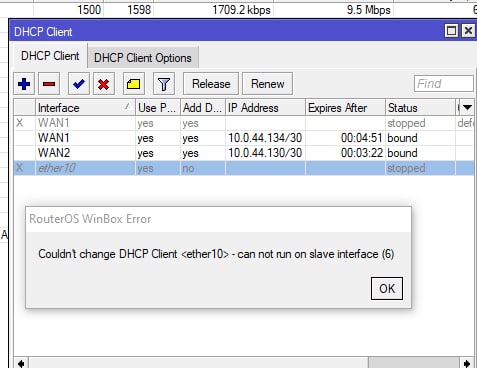Click the X flag of ether10 row
Screen dimensions: 477x368
point(19,168)
